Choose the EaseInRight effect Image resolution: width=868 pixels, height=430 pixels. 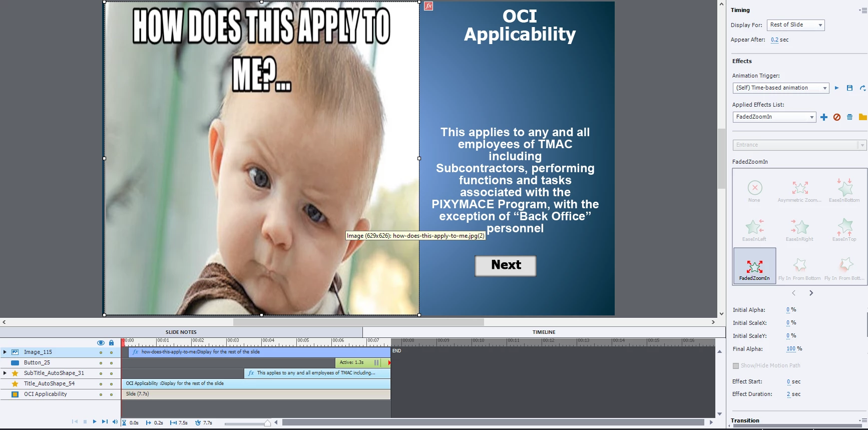coord(799,230)
